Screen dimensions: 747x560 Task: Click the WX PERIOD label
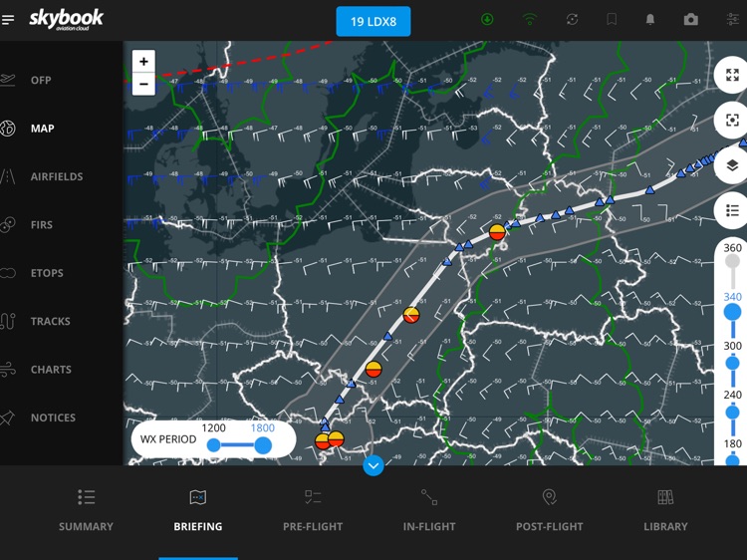[x=168, y=439]
